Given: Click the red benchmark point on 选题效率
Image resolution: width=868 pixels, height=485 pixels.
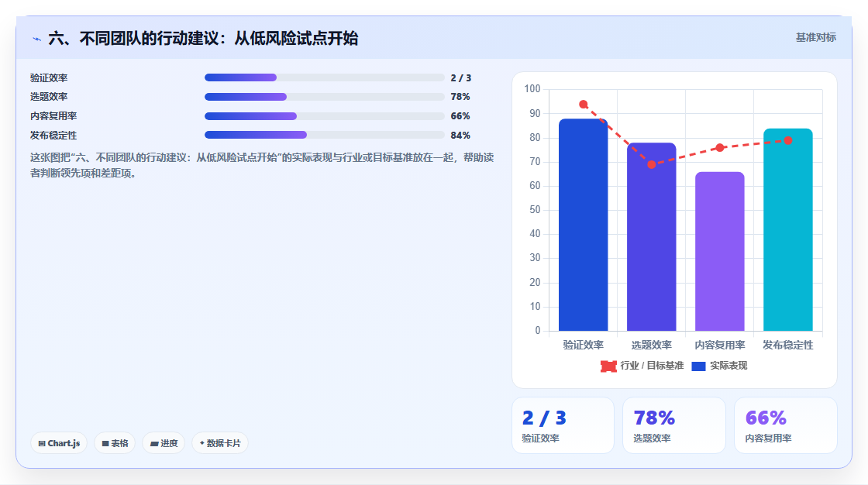Looking at the screenshot, I should (652, 164).
